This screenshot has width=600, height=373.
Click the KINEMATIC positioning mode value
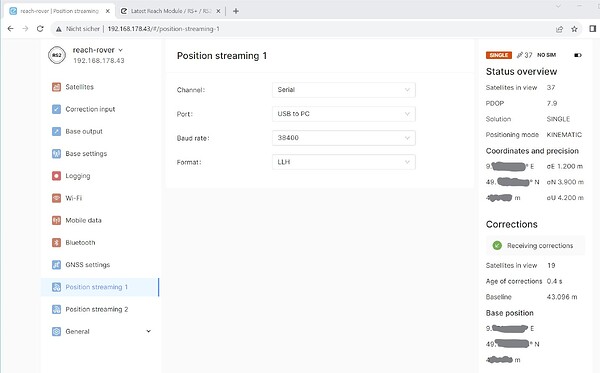click(564, 135)
